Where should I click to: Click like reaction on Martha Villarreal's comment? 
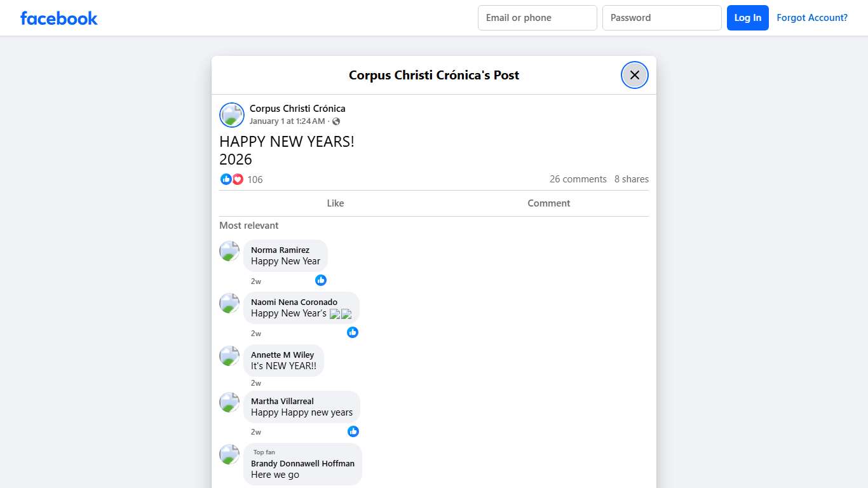[353, 431]
